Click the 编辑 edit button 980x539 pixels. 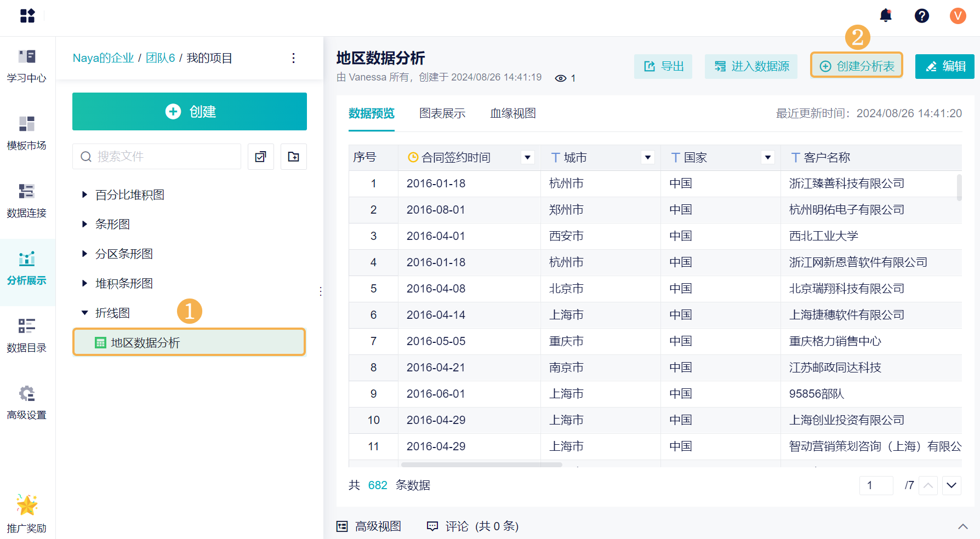(x=945, y=66)
